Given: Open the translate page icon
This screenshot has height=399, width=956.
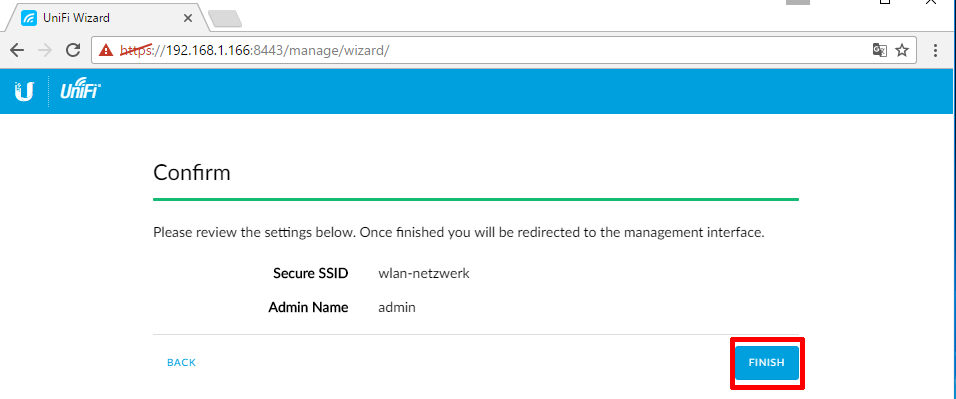Looking at the screenshot, I should pos(879,50).
